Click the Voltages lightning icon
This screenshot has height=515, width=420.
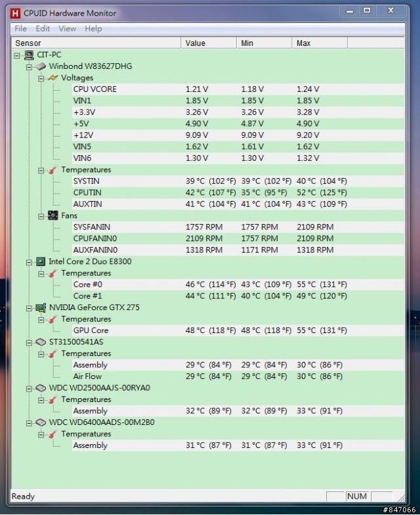[x=52, y=78]
